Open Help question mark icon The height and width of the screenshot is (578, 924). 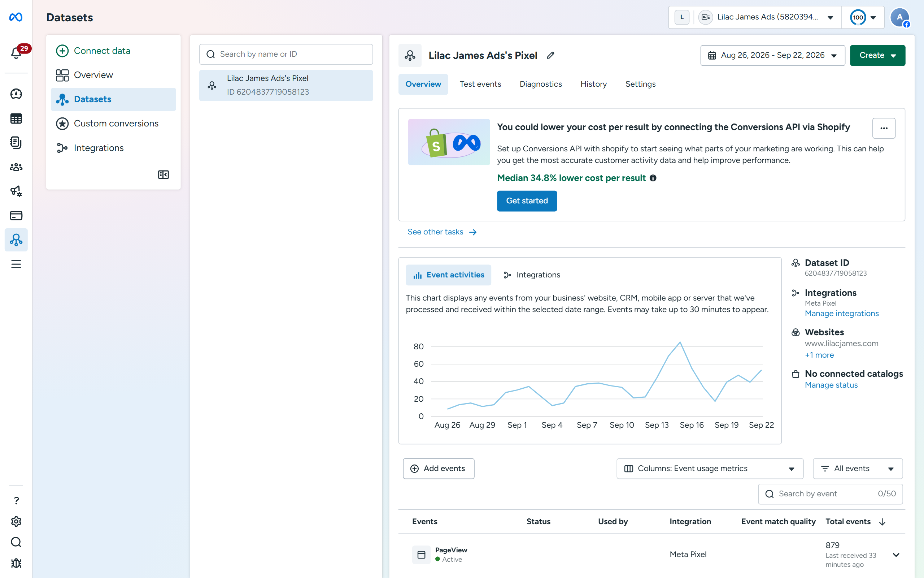(16, 501)
